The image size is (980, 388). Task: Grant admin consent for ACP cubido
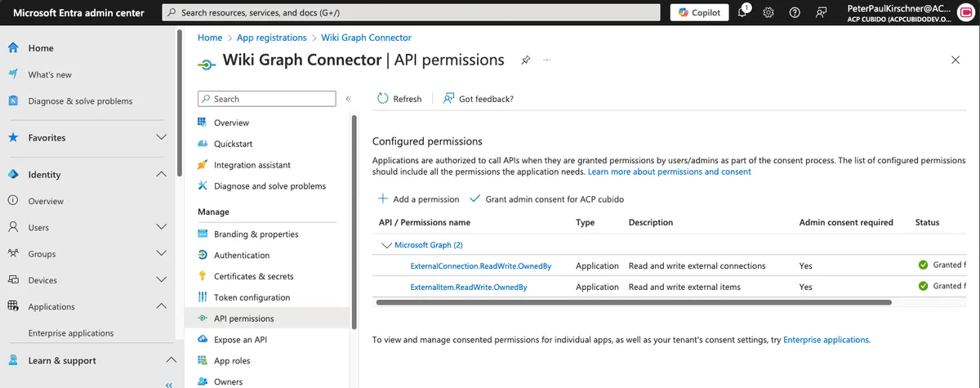546,199
